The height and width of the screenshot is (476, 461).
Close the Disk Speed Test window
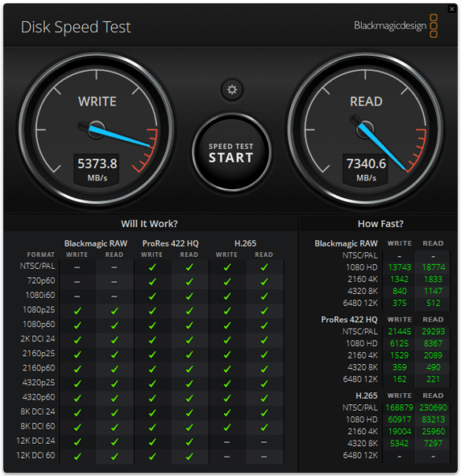[452, 9]
